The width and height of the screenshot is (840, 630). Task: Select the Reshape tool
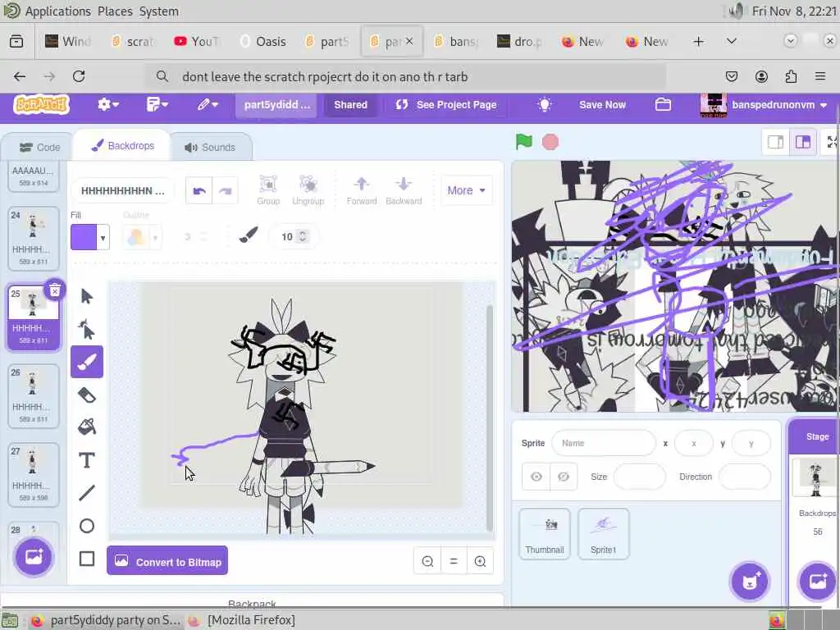87,330
